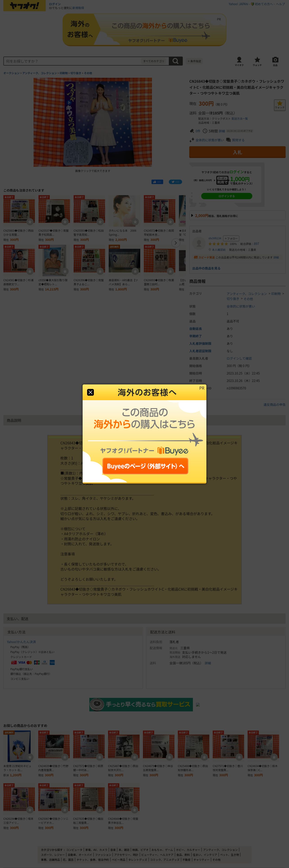Click the Twitter tweet button
289x868 pixels.
pyautogui.click(x=175, y=182)
